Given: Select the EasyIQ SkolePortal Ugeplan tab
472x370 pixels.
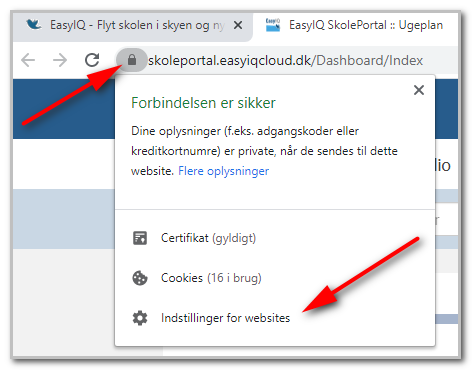Looking at the screenshot, I should 355,27.
